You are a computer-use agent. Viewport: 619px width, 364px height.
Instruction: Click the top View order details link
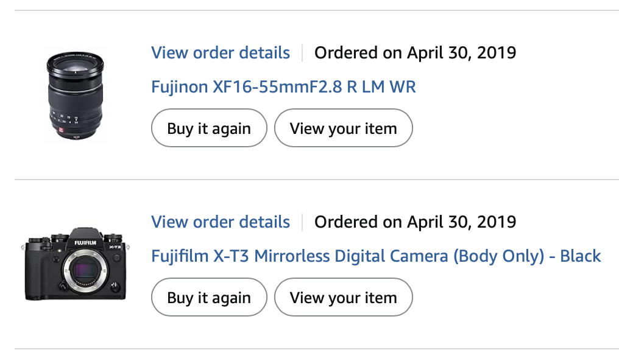pyautogui.click(x=221, y=53)
